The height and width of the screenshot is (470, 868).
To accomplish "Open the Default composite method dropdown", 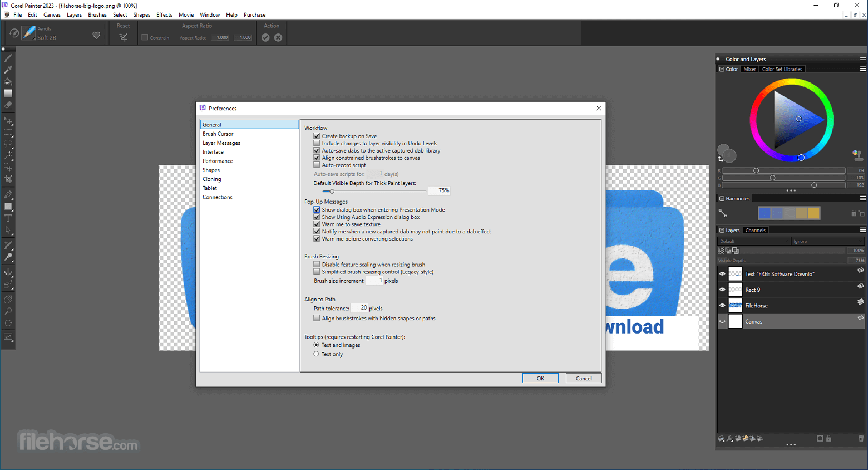I will [754, 241].
